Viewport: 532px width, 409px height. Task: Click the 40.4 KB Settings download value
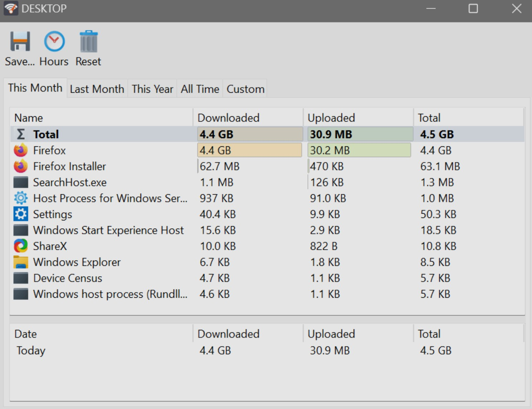pyautogui.click(x=218, y=214)
